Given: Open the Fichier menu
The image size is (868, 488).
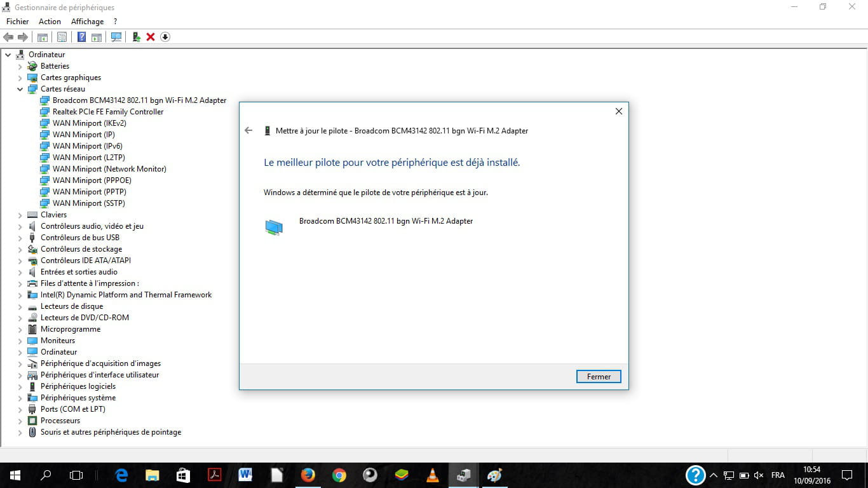Looking at the screenshot, I should pos(18,22).
